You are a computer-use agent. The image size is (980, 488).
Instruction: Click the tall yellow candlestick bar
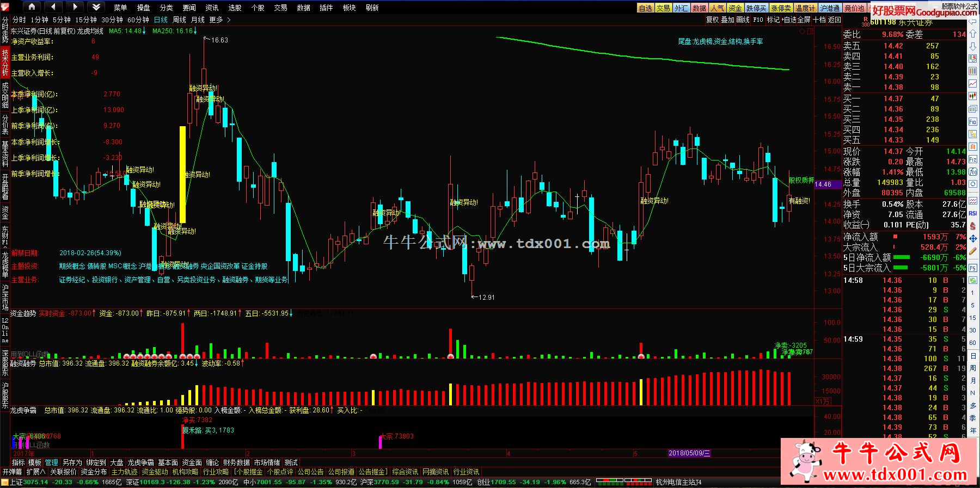pyautogui.click(x=182, y=174)
